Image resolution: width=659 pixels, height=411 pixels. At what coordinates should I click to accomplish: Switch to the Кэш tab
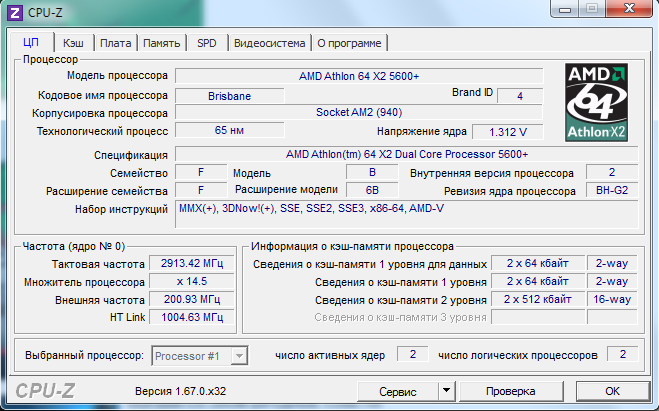[74, 43]
